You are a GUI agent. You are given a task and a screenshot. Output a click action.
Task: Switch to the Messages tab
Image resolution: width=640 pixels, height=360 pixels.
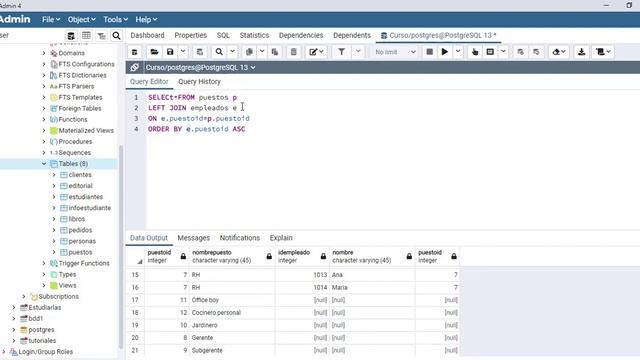(193, 238)
